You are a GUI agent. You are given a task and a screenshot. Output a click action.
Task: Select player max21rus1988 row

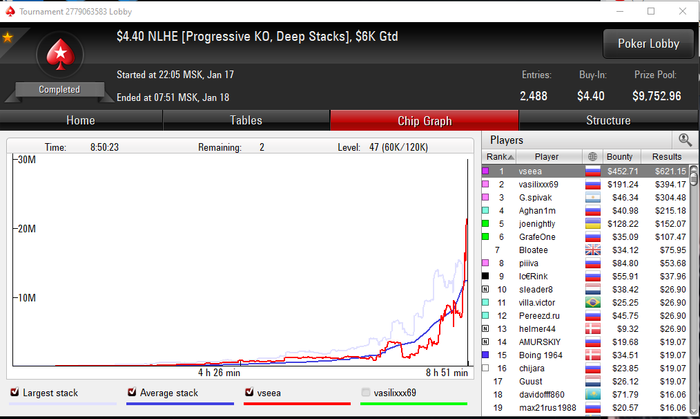[586, 408]
